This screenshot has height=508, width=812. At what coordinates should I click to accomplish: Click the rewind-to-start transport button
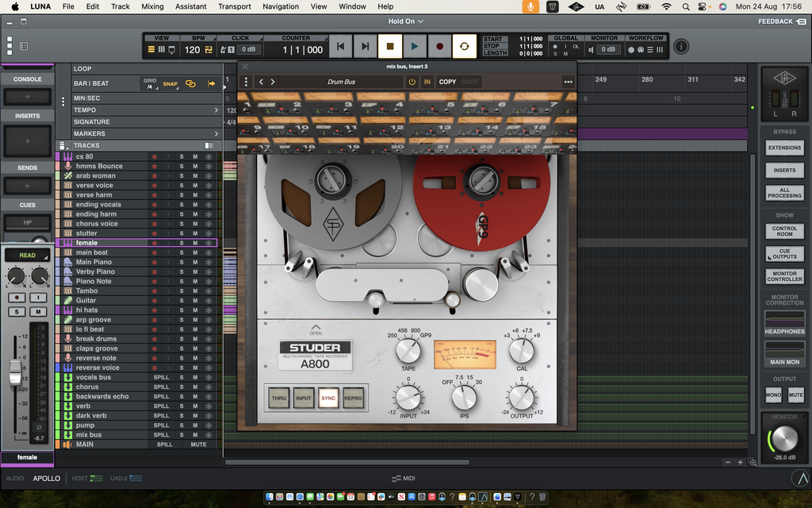click(340, 47)
